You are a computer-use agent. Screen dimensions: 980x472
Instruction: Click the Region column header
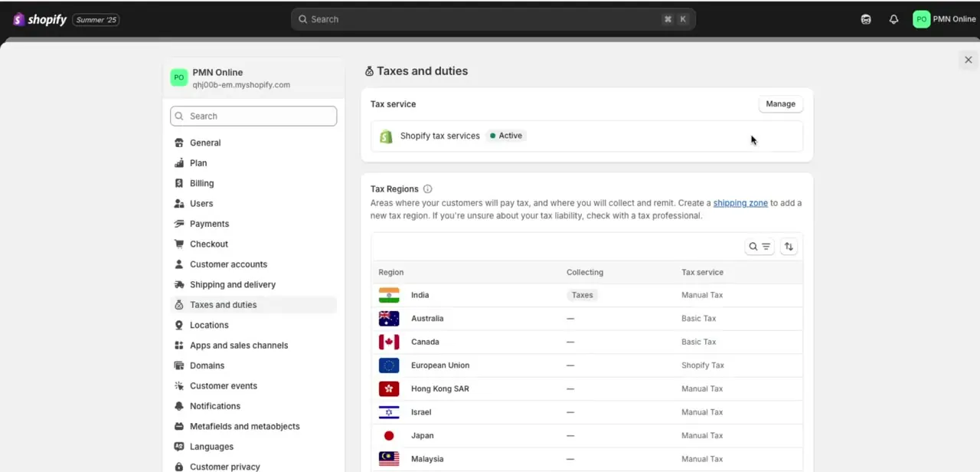click(391, 272)
